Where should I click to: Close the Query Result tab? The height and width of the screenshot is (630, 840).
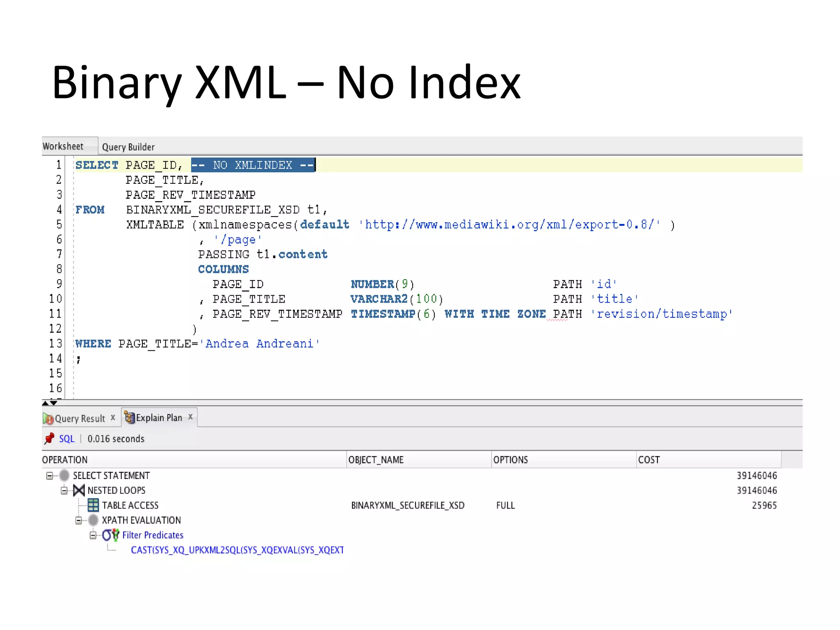pos(113,418)
